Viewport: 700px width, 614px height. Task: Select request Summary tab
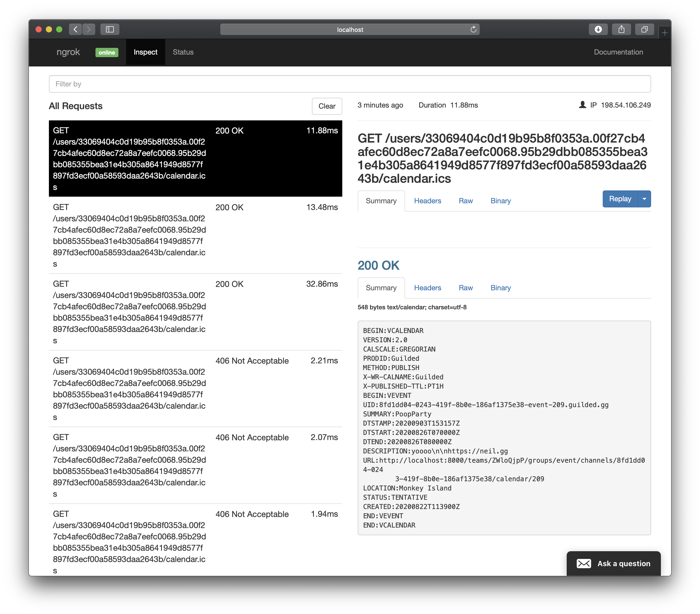coord(381,201)
